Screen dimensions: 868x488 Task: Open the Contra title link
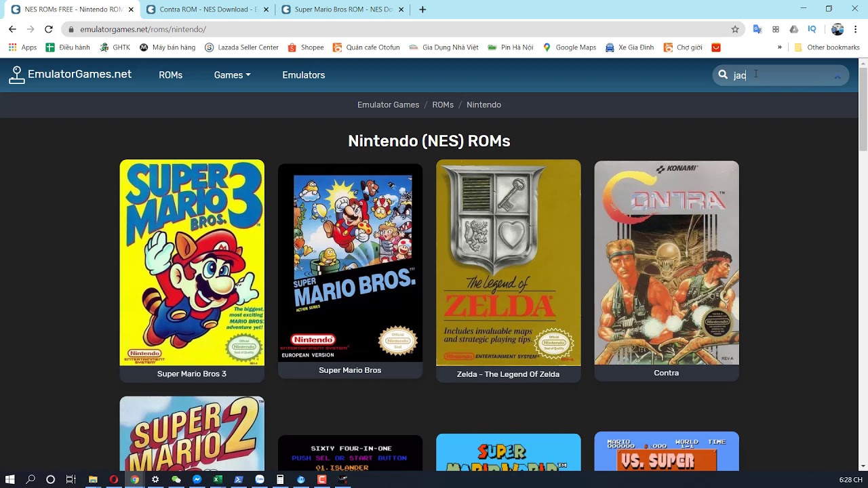click(x=667, y=373)
